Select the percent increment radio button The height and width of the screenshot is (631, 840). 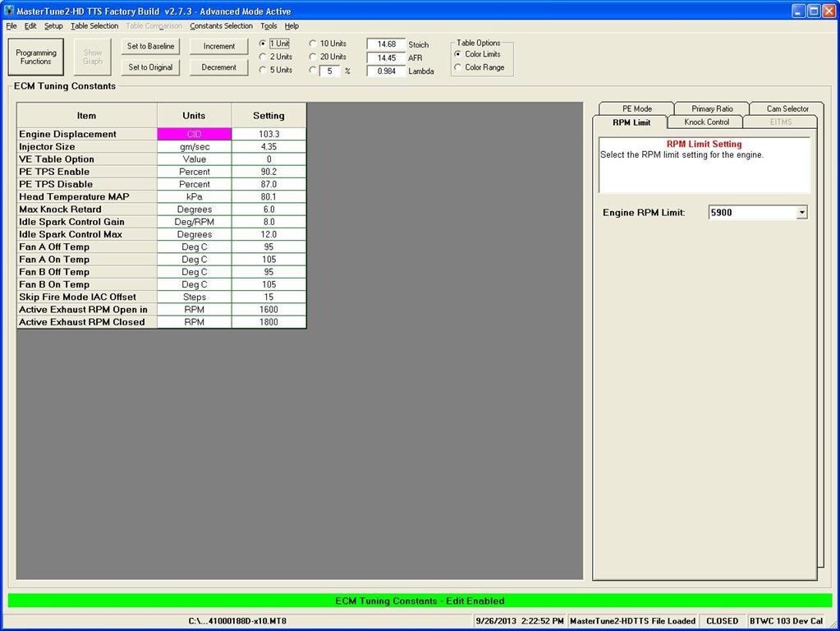click(313, 70)
